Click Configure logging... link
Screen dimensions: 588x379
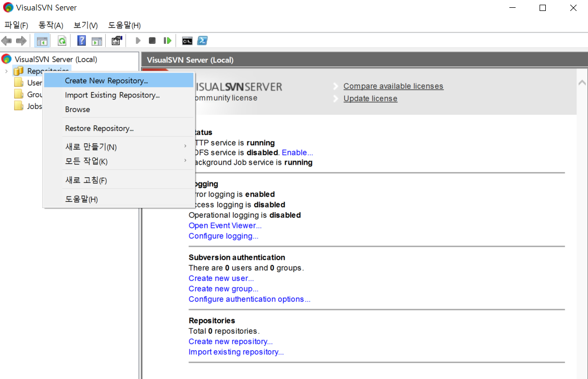pyautogui.click(x=223, y=236)
